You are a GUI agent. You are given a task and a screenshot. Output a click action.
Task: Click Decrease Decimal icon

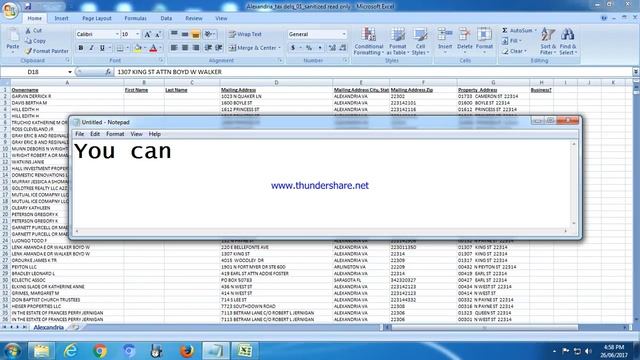tap(343, 48)
